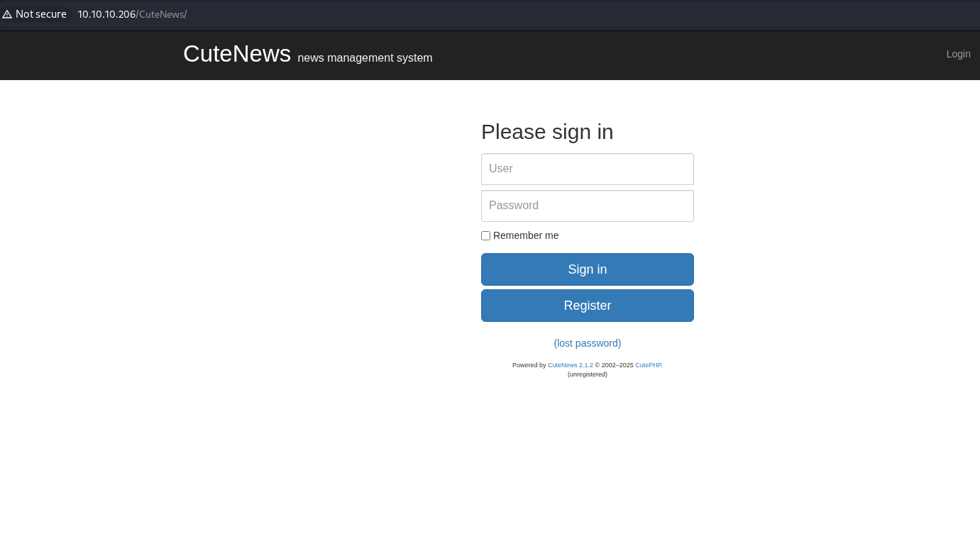The height and width of the screenshot is (536, 980).
Task: Click the (unregistered) footer text
Action: [x=587, y=374]
